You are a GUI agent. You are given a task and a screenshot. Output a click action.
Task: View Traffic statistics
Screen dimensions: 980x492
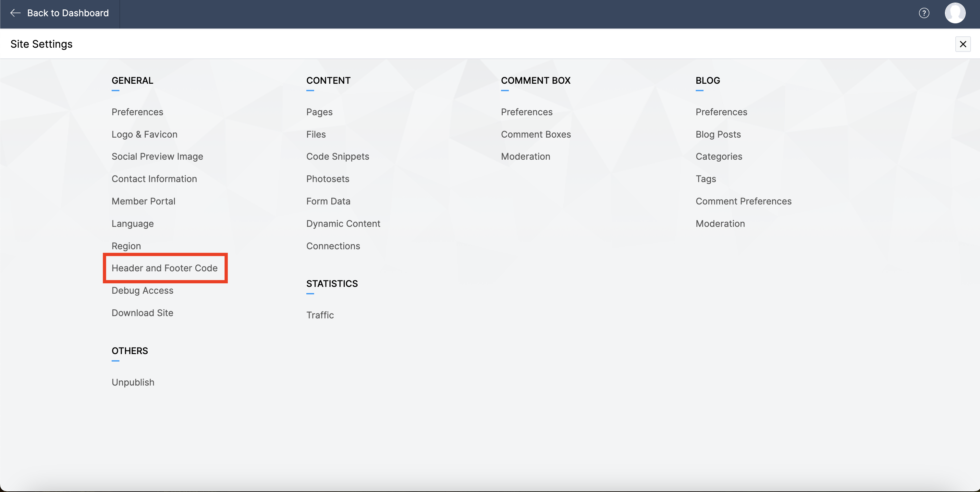click(320, 315)
